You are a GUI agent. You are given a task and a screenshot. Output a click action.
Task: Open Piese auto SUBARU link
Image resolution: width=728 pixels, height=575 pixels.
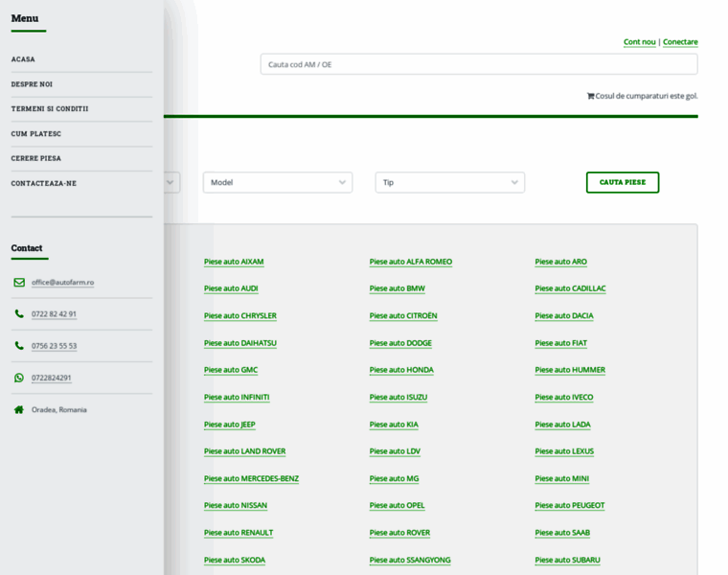point(568,561)
